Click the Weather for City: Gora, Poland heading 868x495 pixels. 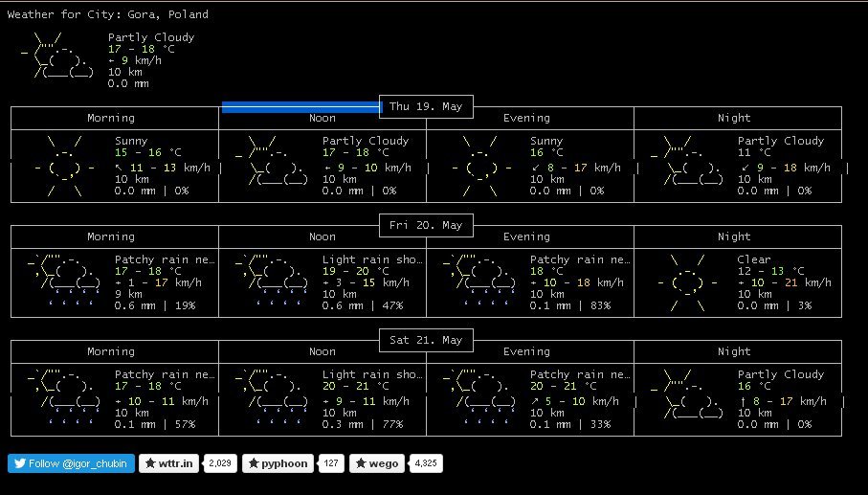click(x=108, y=14)
